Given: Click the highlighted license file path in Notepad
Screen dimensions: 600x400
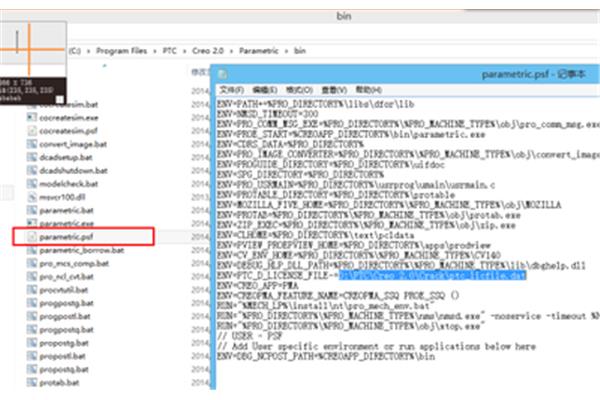Looking at the screenshot, I should (432, 275).
